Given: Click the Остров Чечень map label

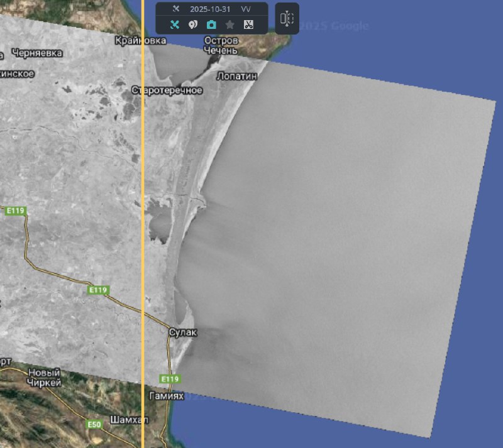Looking at the screenshot, I should coord(221,45).
